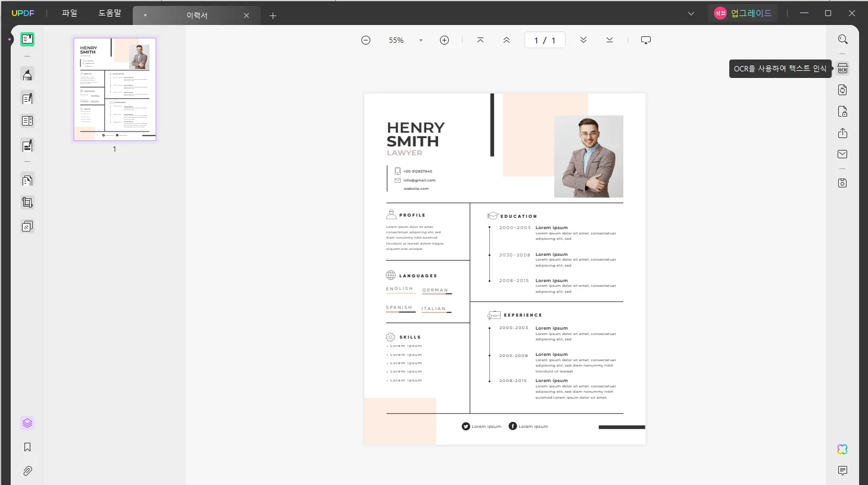Open the 파일 menu

point(70,13)
